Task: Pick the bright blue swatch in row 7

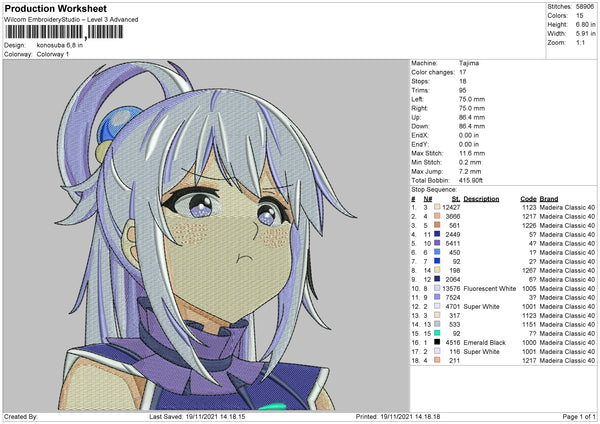Action: click(x=437, y=261)
